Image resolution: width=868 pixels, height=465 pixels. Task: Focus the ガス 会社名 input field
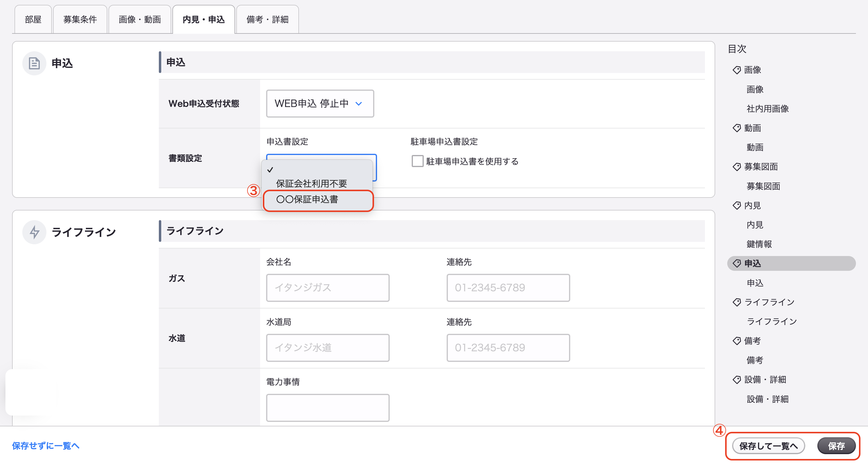tap(328, 288)
